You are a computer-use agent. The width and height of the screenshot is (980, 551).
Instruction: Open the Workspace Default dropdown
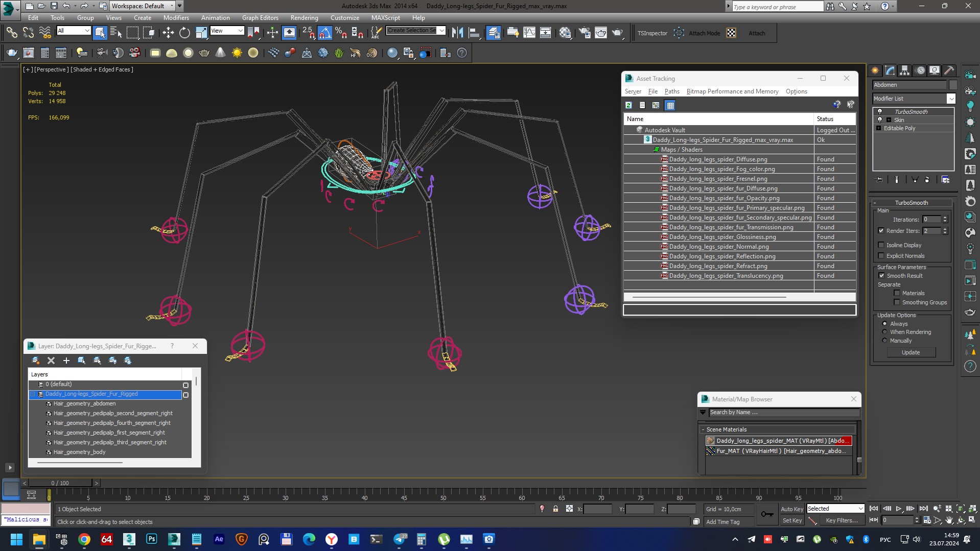click(x=144, y=6)
